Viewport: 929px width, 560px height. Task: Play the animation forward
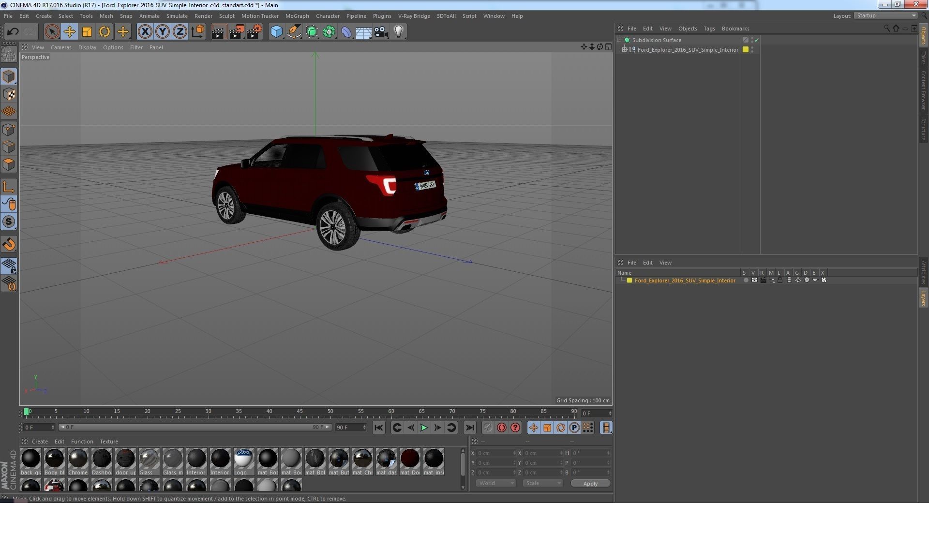423,427
